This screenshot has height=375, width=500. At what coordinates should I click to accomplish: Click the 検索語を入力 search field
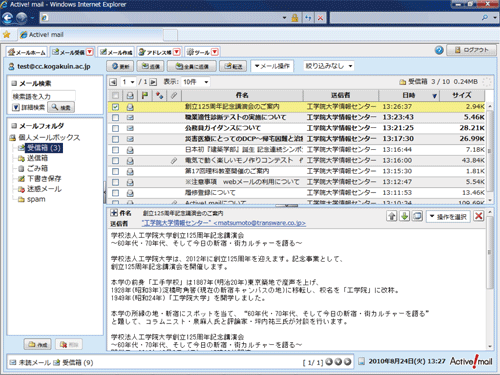coord(43,96)
